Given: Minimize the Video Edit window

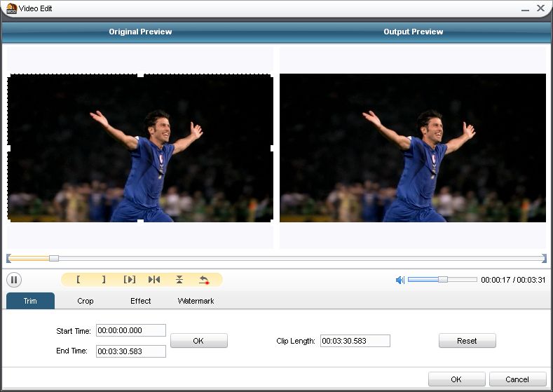Looking at the screenshot, I should tap(525, 9).
